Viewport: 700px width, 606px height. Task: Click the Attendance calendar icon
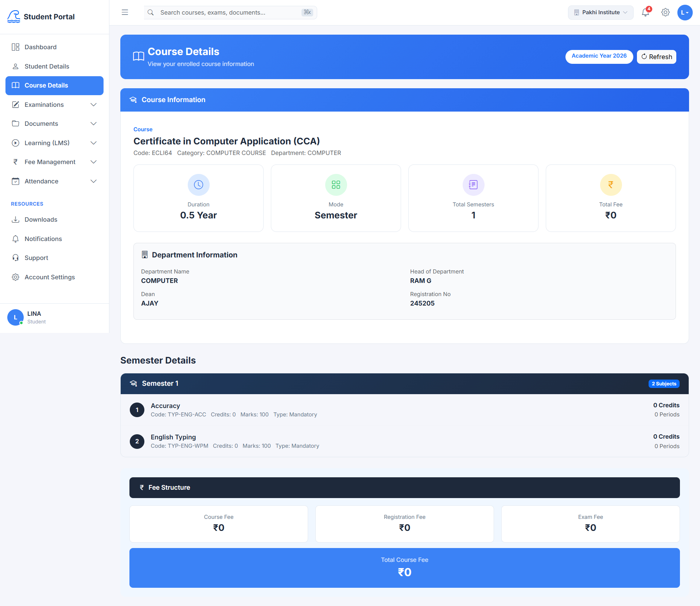(15, 181)
